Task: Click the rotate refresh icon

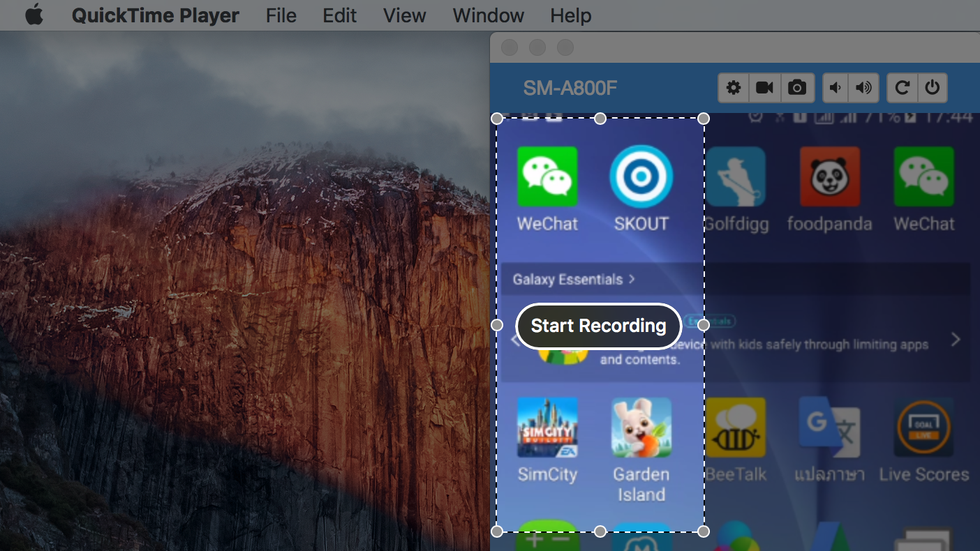Action: pos(902,88)
